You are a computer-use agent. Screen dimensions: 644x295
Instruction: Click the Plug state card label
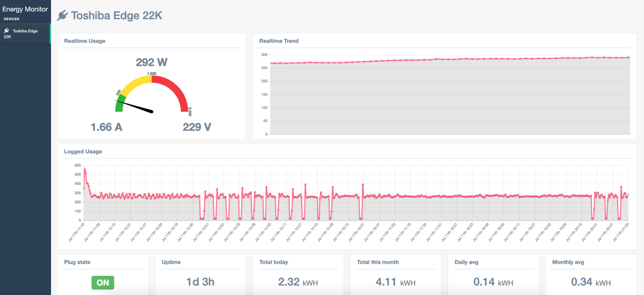click(x=77, y=262)
